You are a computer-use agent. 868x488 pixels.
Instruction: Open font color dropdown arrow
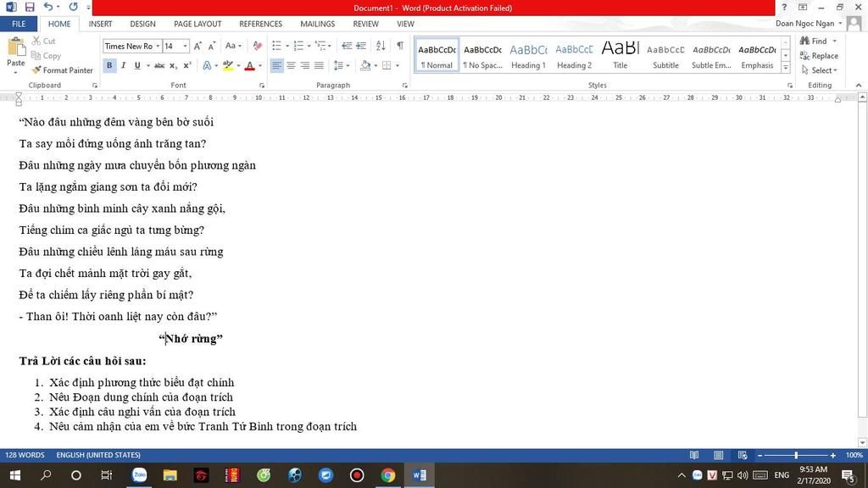260,66
